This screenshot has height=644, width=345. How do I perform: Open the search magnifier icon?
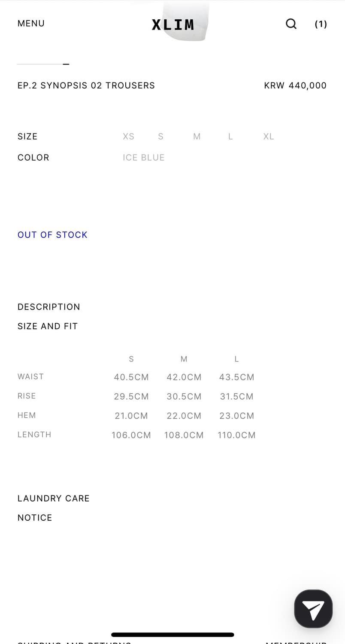pyautogui.click(x=291, y=24)
